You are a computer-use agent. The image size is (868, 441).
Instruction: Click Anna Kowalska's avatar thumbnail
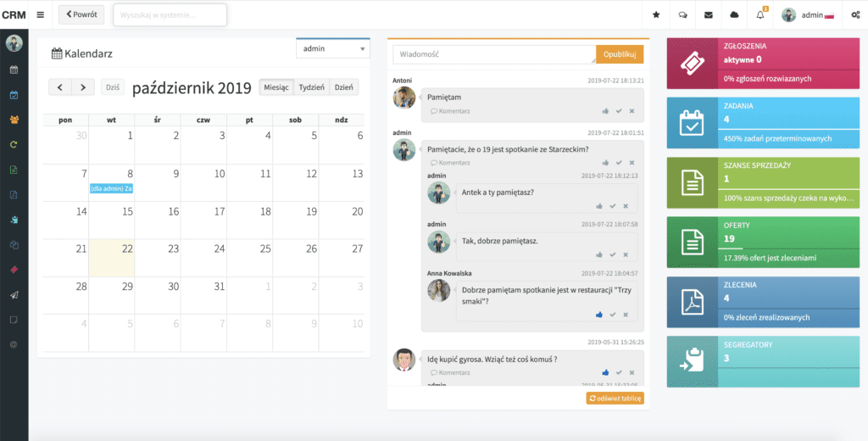pos(438,290)
